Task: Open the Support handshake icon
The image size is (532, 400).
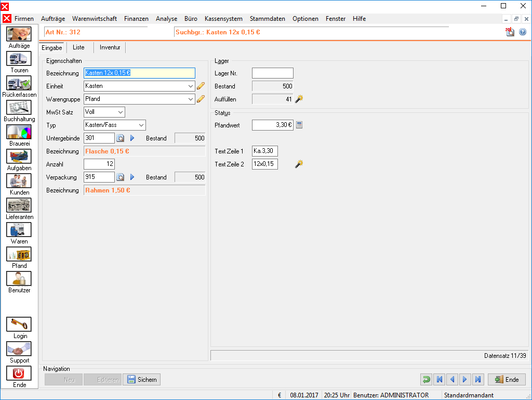Action: [19, 349]
